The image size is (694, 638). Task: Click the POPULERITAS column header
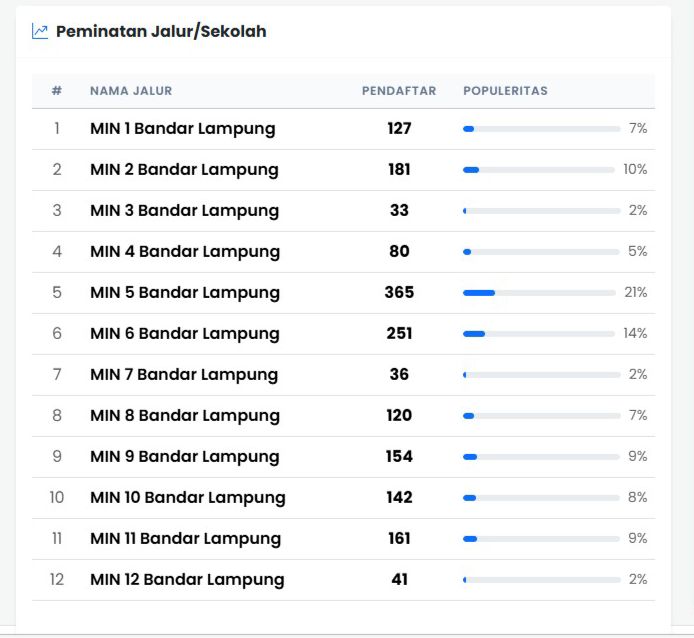pyautogui.click(x=505, y=91)
